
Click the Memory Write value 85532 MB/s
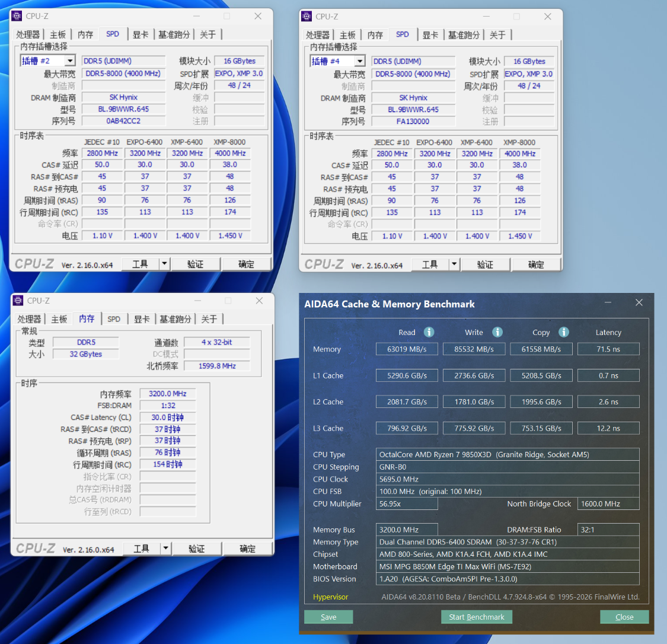474,349
